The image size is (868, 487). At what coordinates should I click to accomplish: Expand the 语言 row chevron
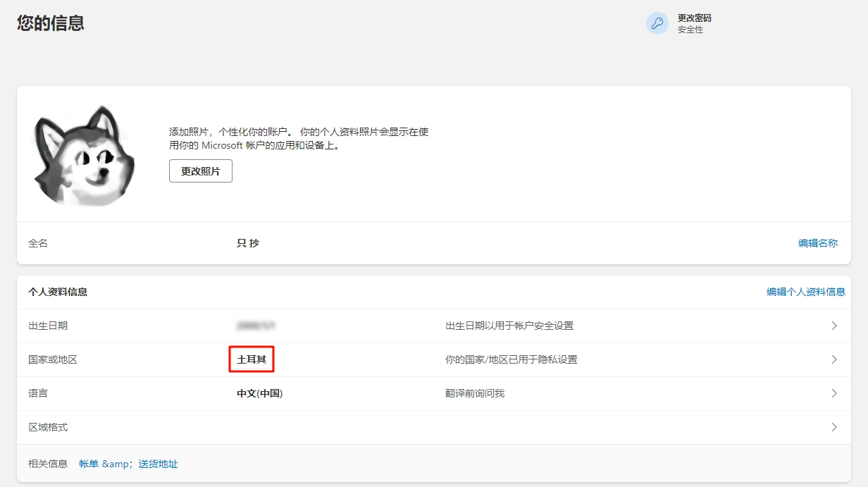click(x=834, y=393)
